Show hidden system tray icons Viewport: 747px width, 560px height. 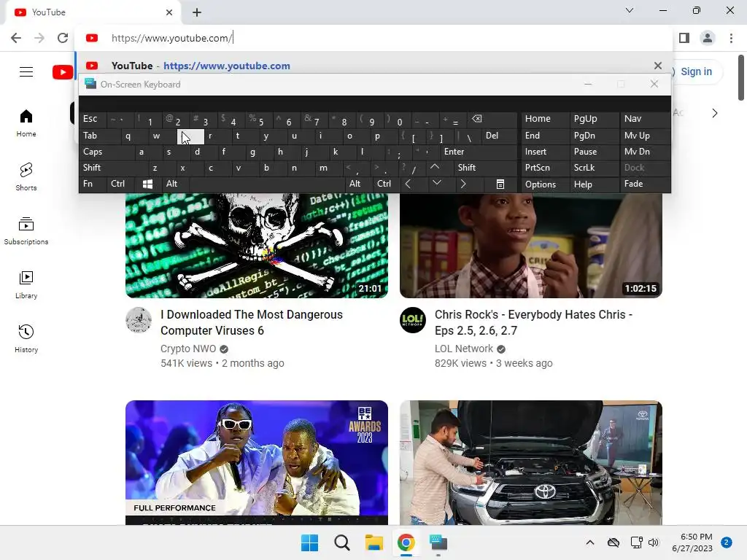[589, 542]
